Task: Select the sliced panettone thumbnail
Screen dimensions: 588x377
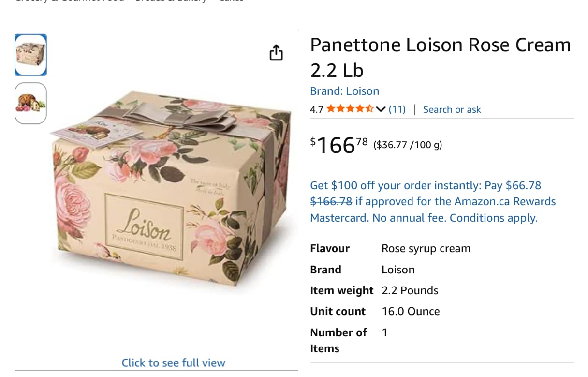Action: tap(31, 103)
